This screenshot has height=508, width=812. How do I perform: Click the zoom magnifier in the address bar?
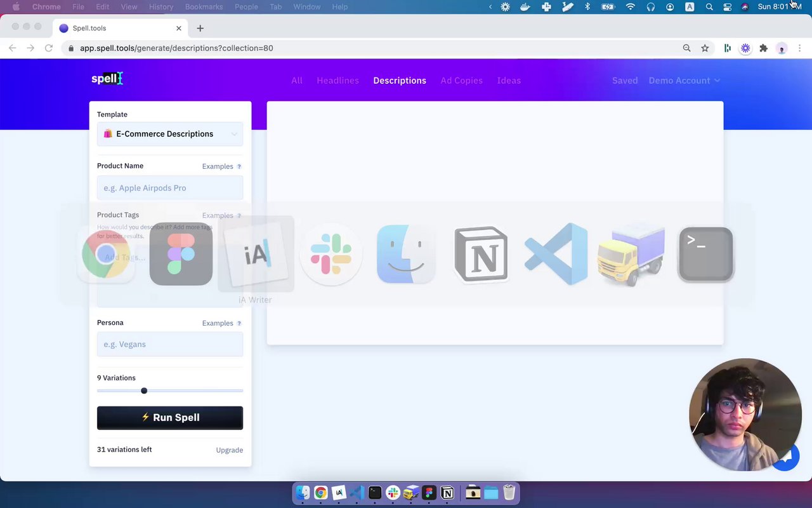click(x=686, y=48)
